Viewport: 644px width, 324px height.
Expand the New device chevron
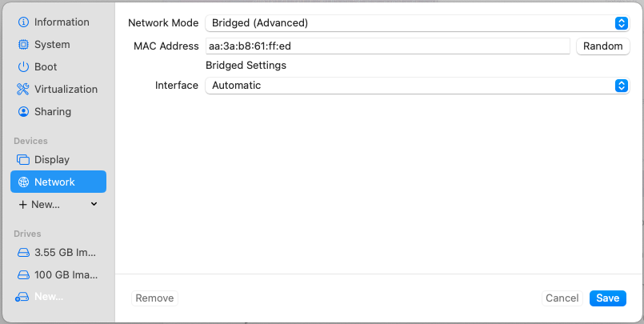coord(94,204)
